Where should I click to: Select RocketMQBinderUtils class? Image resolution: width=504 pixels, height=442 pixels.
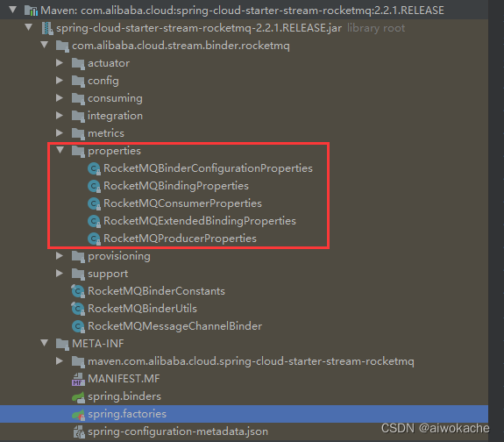142,309
